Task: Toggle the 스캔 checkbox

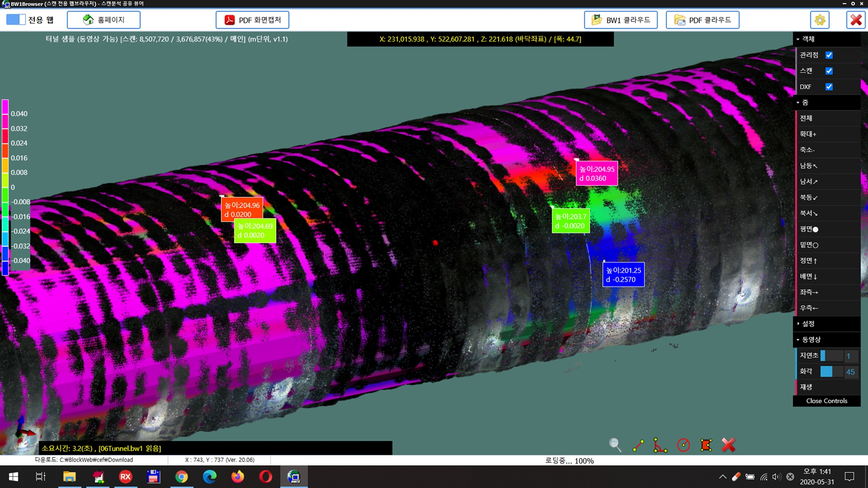Action: [x=829, y=71]
